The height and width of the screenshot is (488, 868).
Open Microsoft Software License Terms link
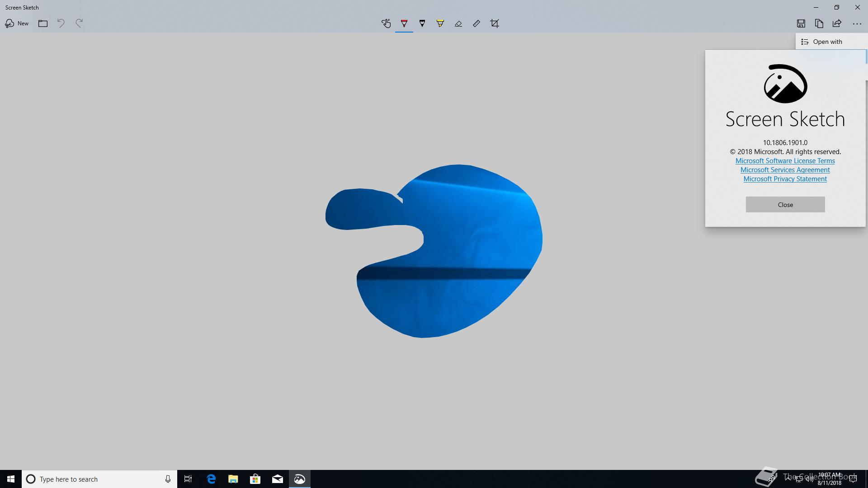click(x=785, y=161)
